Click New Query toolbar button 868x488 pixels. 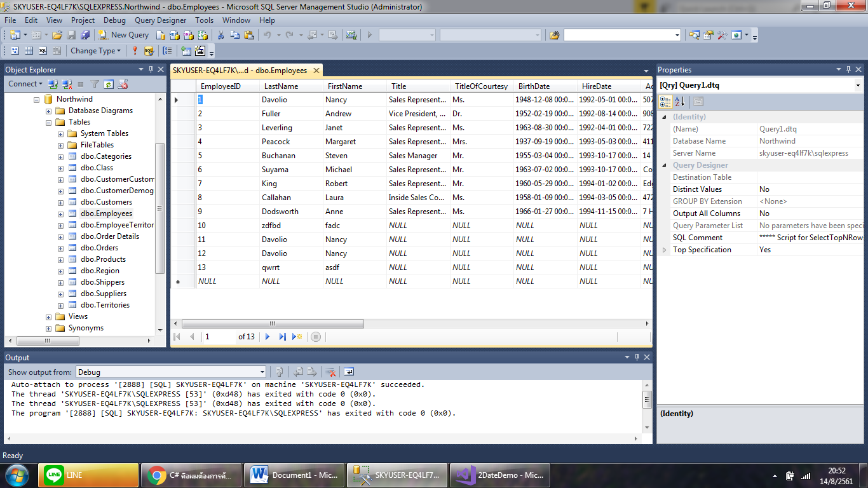click(123, 35)
